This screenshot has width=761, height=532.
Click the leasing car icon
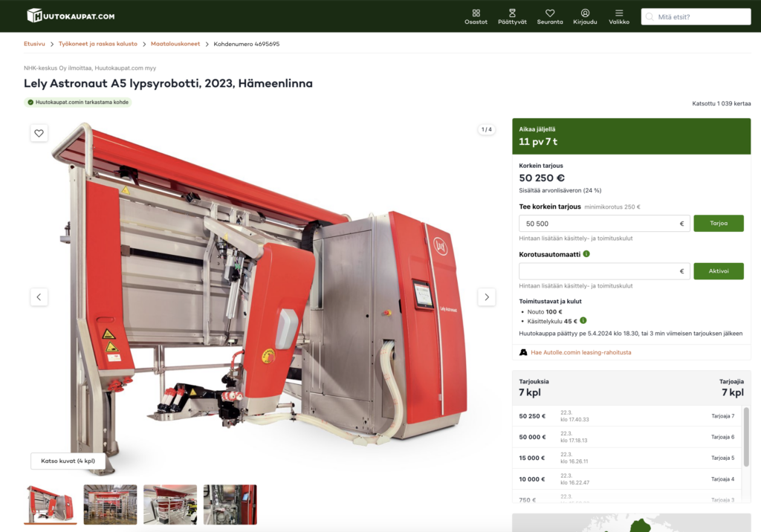pos(523,352)
